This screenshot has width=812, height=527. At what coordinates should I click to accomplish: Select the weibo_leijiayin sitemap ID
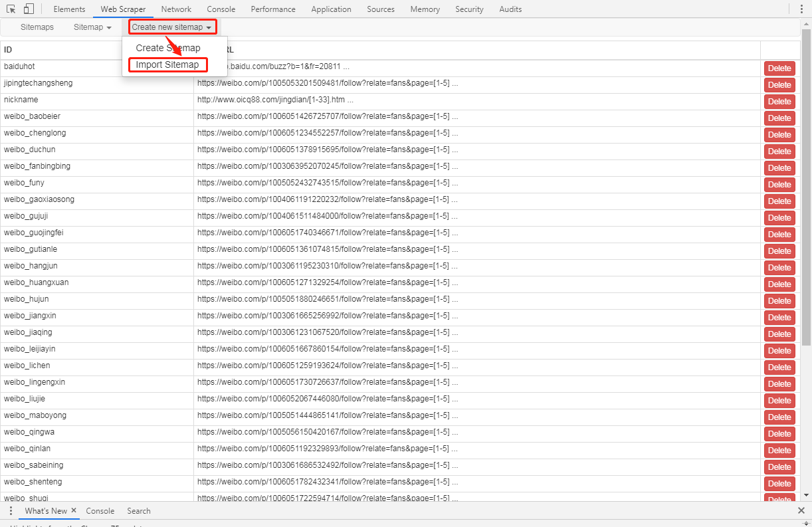coord(30,349)
